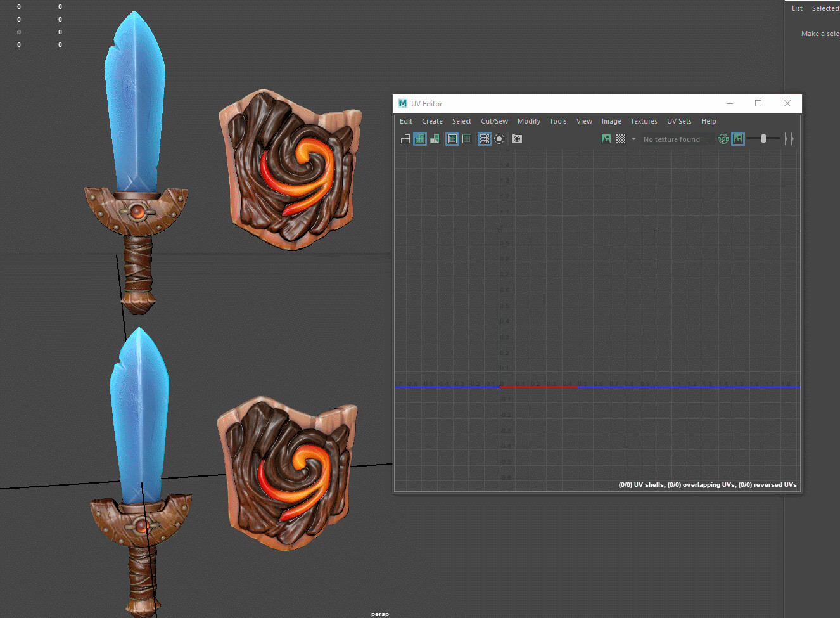Open the Cut/Sew menu
Screen dimensions: 840x618
[494, 121]
